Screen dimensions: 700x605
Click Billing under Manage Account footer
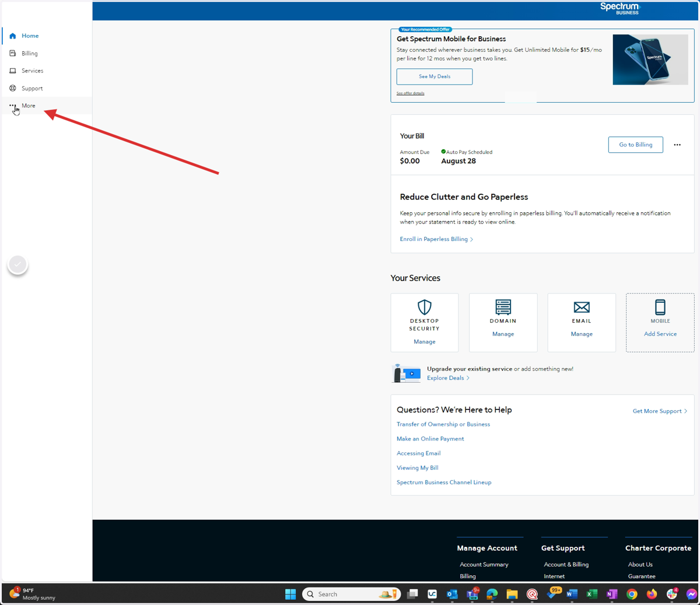468,576
